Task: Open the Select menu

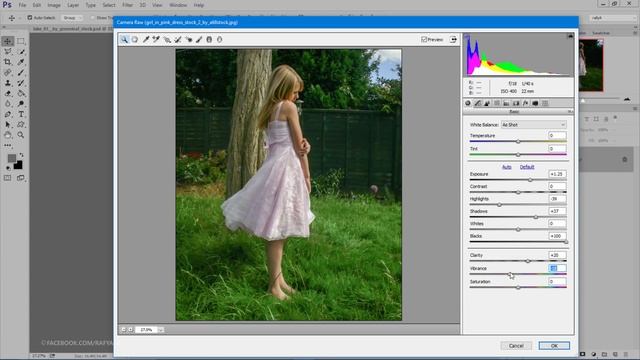Action: coord(109,5)
